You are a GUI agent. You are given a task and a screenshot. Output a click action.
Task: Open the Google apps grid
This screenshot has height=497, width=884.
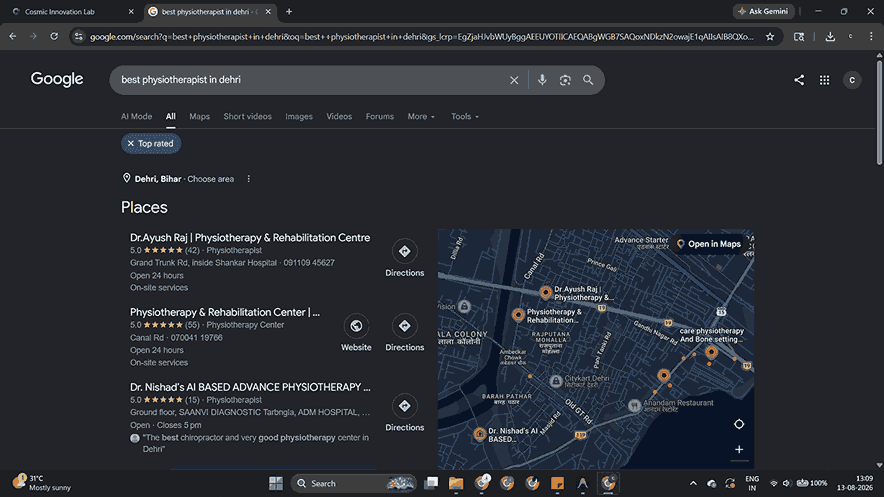pyautogui.click(x=824, y=80)
